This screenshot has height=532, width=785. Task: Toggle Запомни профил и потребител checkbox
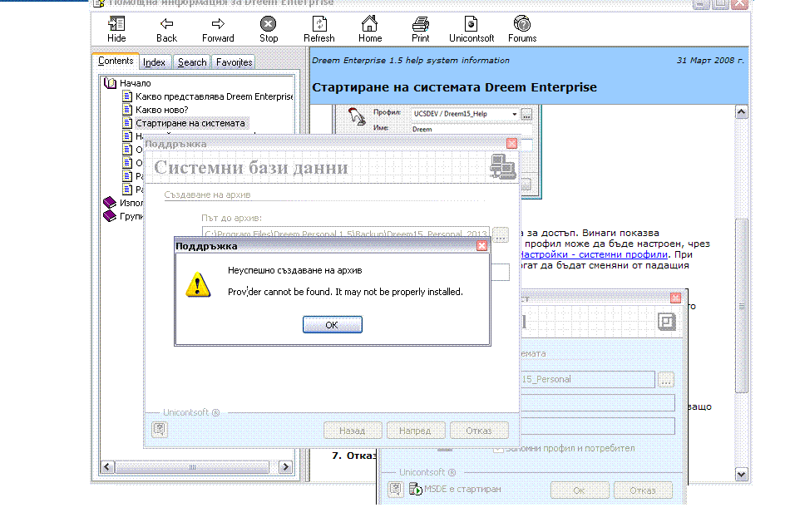pyautogui.click(x=498, y=448)
